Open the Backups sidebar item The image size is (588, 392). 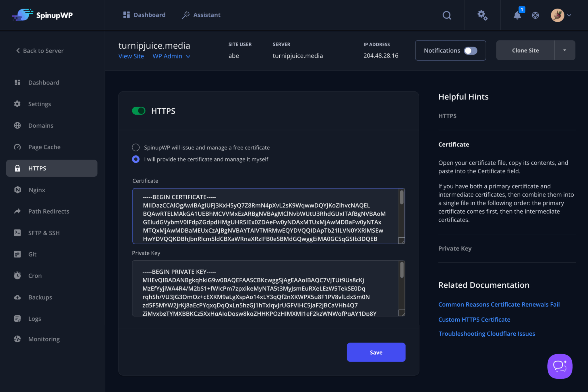click(52, 297)
